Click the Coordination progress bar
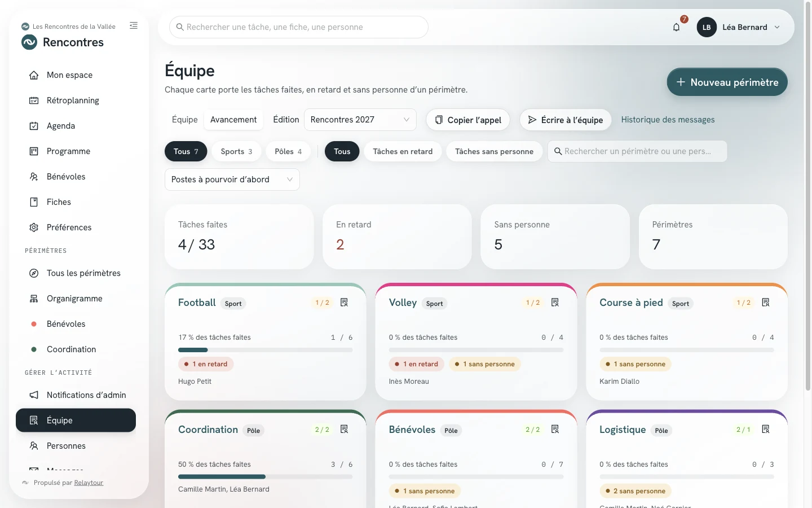 pos(266,477)
